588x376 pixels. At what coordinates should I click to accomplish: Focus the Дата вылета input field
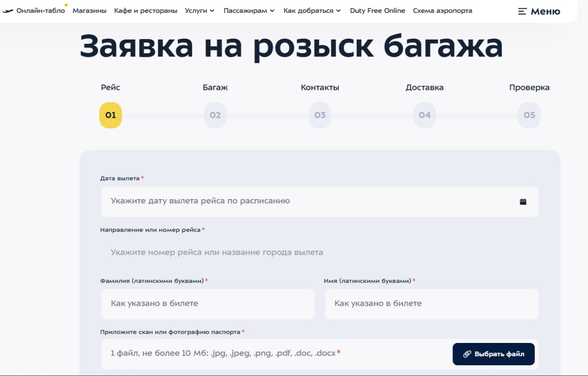tap(320, 202)
